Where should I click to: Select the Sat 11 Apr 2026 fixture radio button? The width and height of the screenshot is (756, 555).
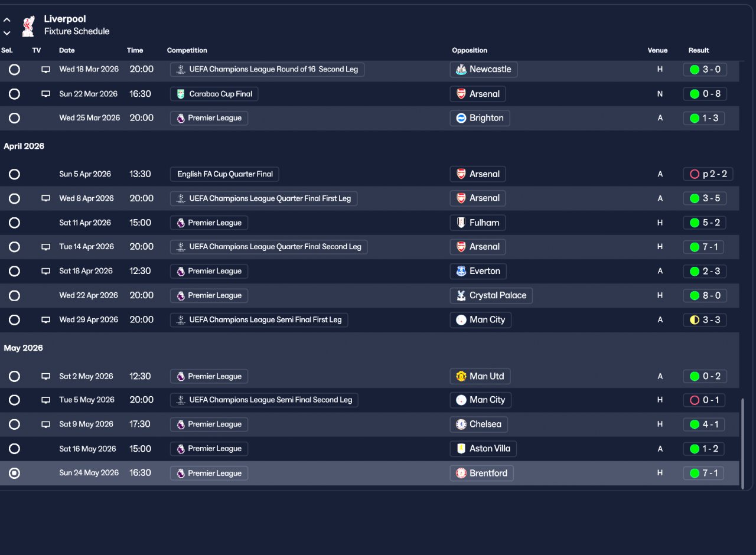click(x=14, y=223)
